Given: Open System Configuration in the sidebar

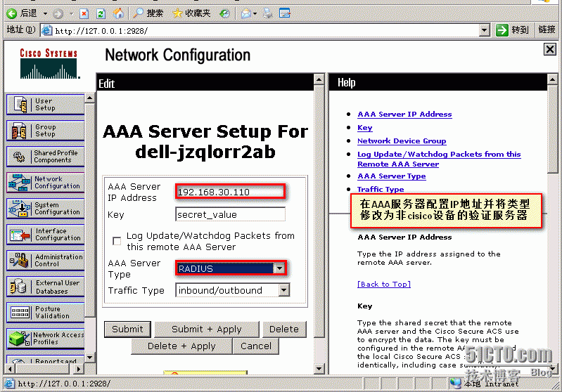Looking at the screenshot, I should [46, 209].
